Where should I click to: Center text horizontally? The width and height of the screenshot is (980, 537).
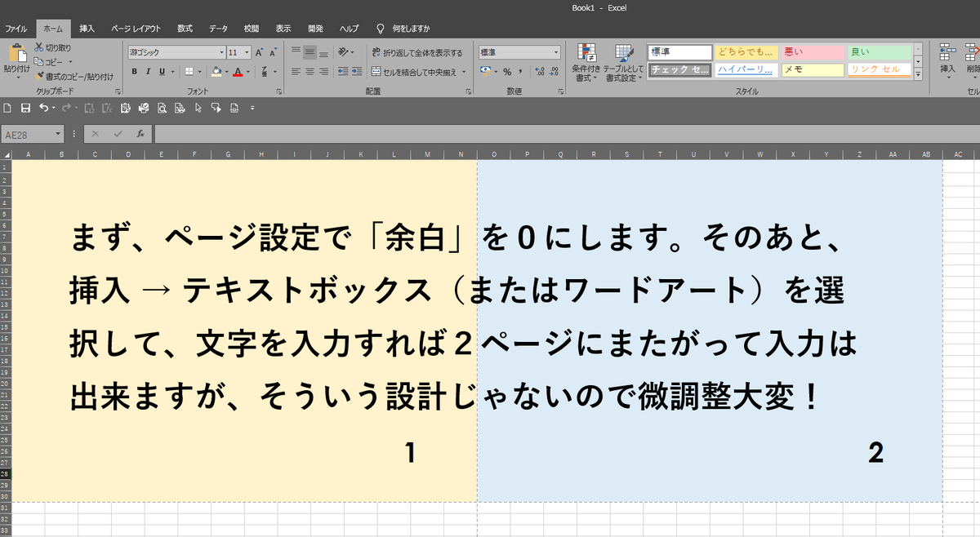click(310, 71)
